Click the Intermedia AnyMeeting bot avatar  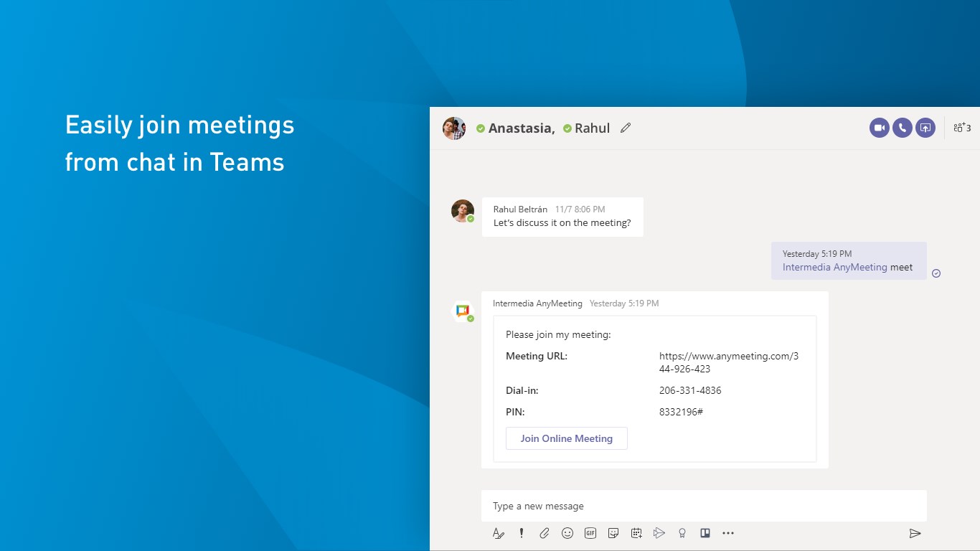pos(462,311)
